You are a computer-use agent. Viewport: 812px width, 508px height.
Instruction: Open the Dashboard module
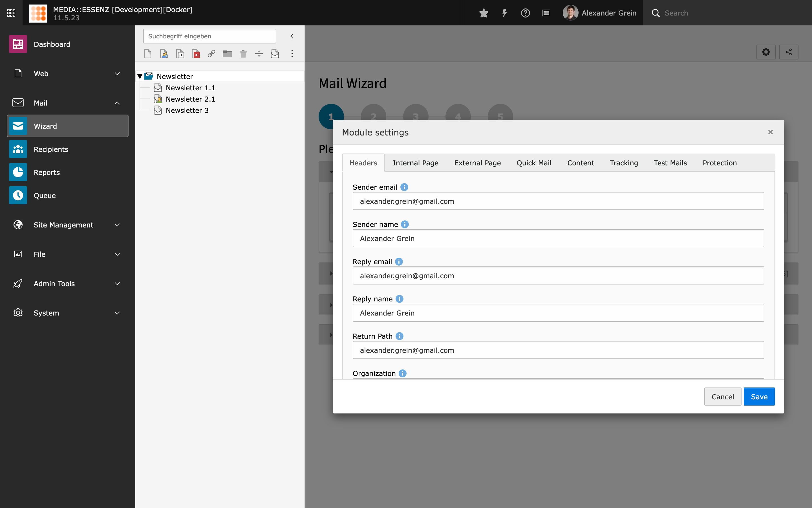tap(67, 44)
